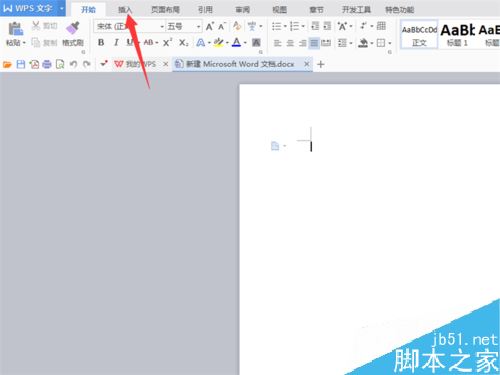This screenshot has width=500, height=375.
Task: Click the Paste clipboard icon
Action: pyautogui.click(x=15, y=29)
